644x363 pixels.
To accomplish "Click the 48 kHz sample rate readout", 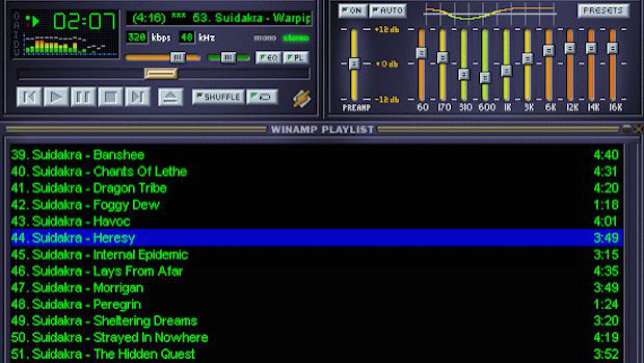I will tap(187, 38).
